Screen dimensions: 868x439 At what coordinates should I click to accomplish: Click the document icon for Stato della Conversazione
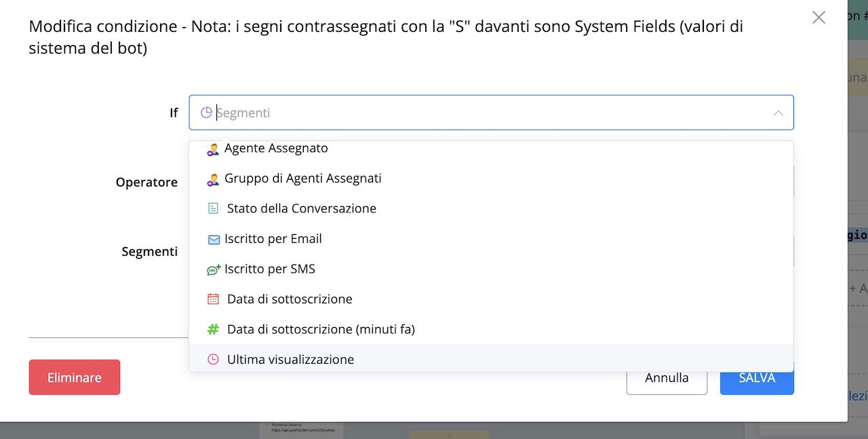[213, 209]
